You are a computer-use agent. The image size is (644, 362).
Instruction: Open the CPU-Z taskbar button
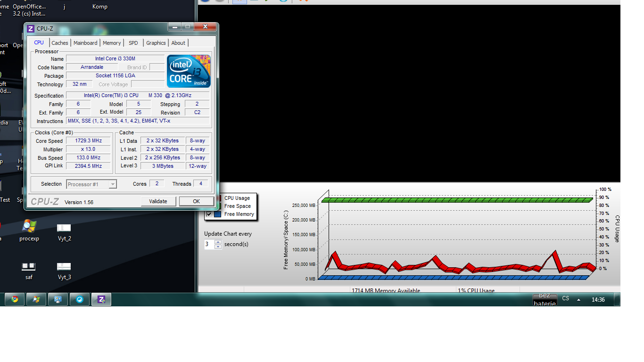pyautogui.click(x=101, y=299)
